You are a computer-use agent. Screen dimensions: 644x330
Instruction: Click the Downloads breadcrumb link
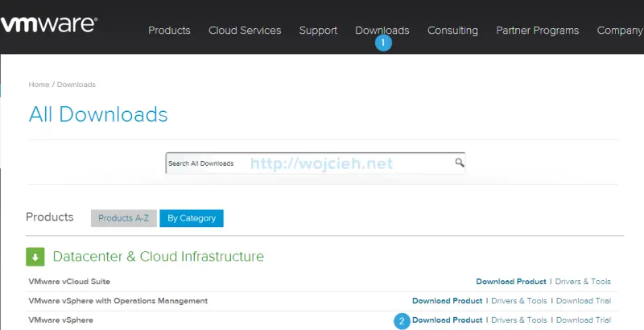[76, 85]
